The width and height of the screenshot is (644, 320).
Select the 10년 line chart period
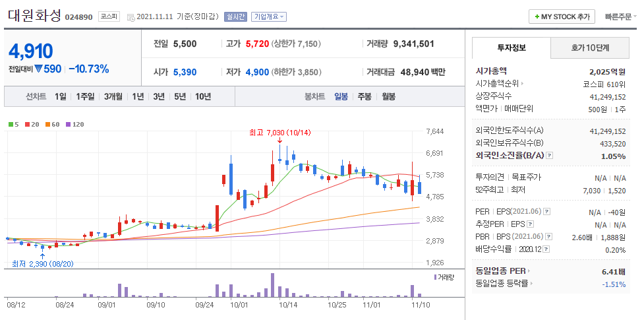(203, 96)
